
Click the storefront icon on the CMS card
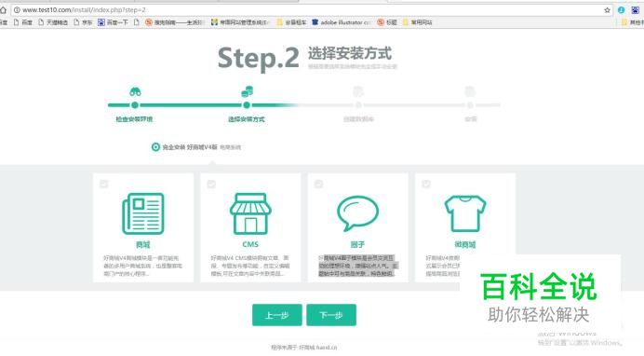[x=250, y=213]
